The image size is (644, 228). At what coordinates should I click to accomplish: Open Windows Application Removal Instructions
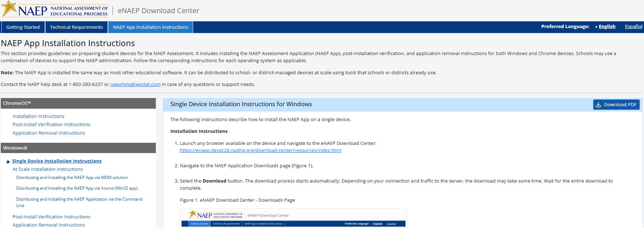(x=49, y=225)
